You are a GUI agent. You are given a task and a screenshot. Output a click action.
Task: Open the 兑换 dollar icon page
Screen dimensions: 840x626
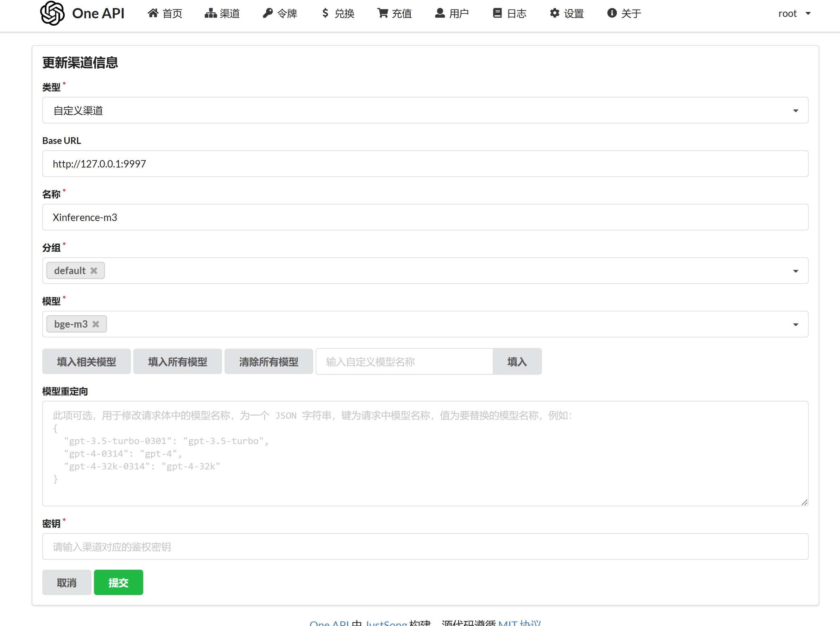pyautogui.click(x=337, y=14)
